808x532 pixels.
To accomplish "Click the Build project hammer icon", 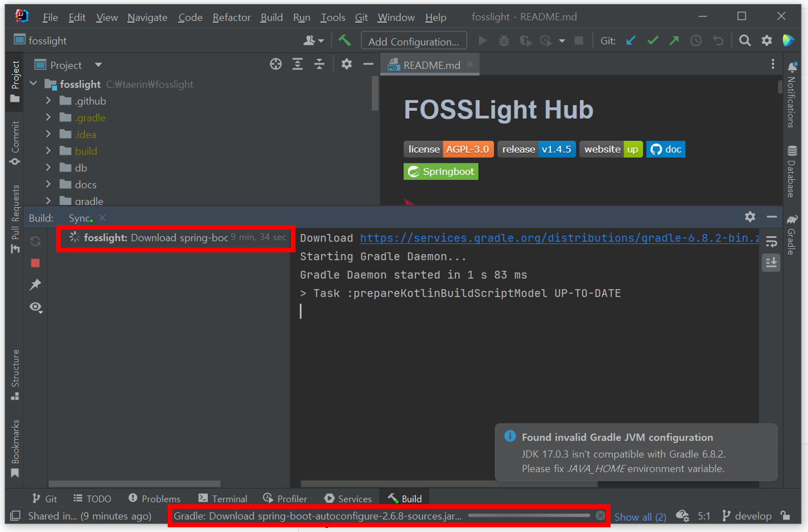I will tap(345, 41).
